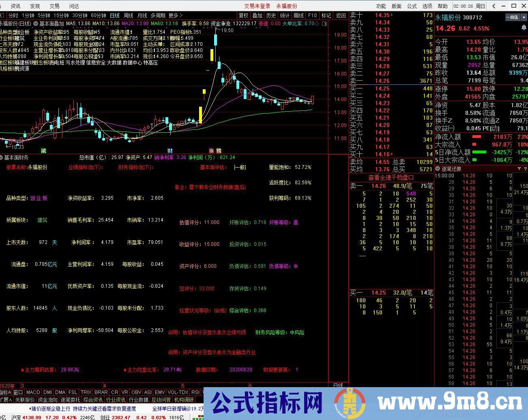Select the OBV indicator tab

pyautogui.click(x=136, y=392)
